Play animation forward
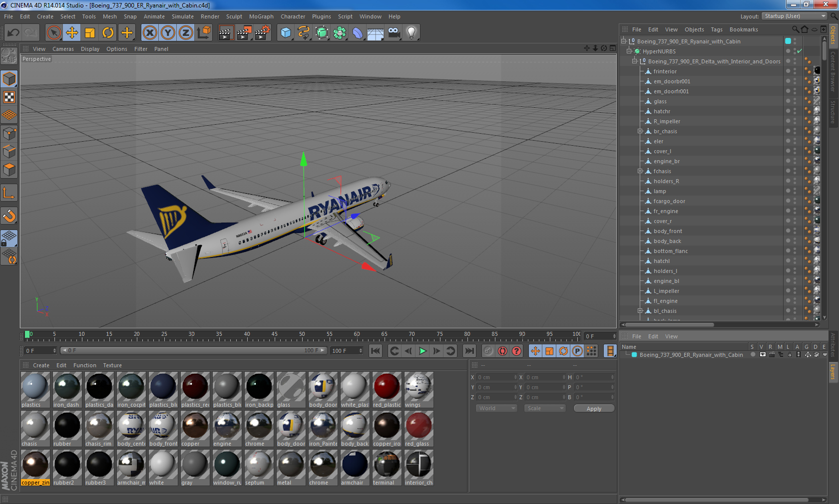This screenshot has height=504, width=839. tap(422, 351)
